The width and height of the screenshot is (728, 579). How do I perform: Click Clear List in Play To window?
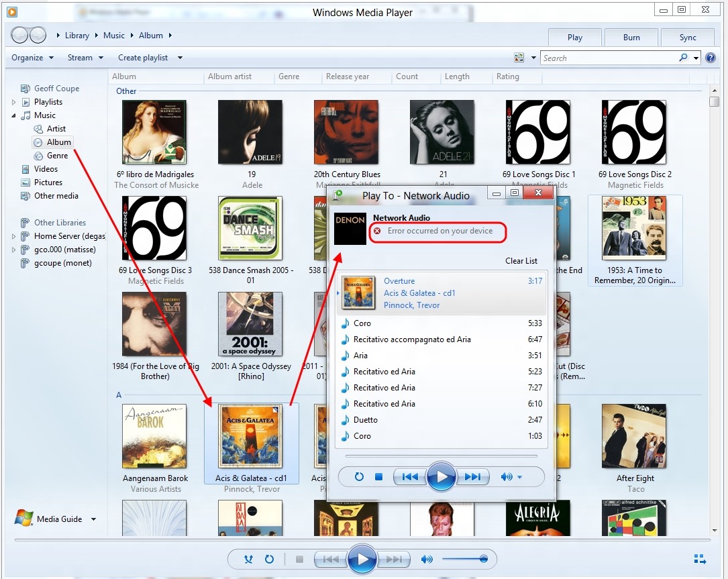click(x=521, y=261)
